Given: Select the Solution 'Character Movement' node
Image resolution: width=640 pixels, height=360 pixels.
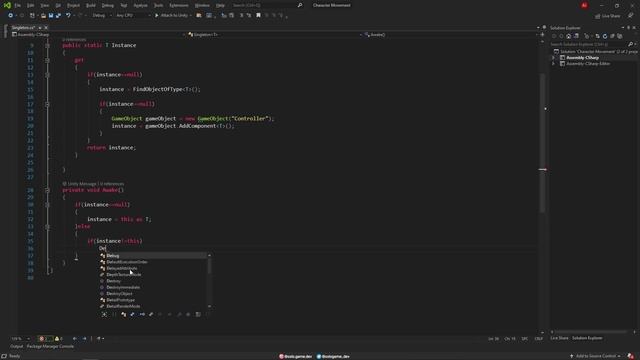Looking at the screenshot, I should tap(597, 51).
